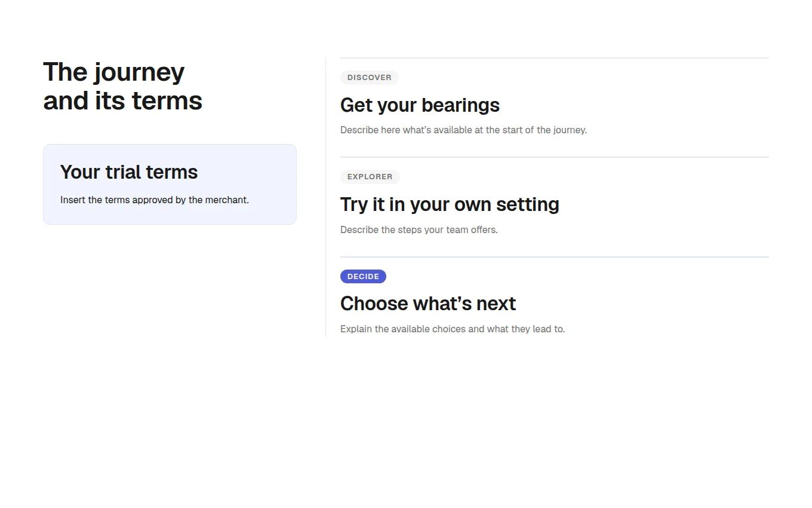
Task: Click the start of journey description text
Action: [463, 130]
